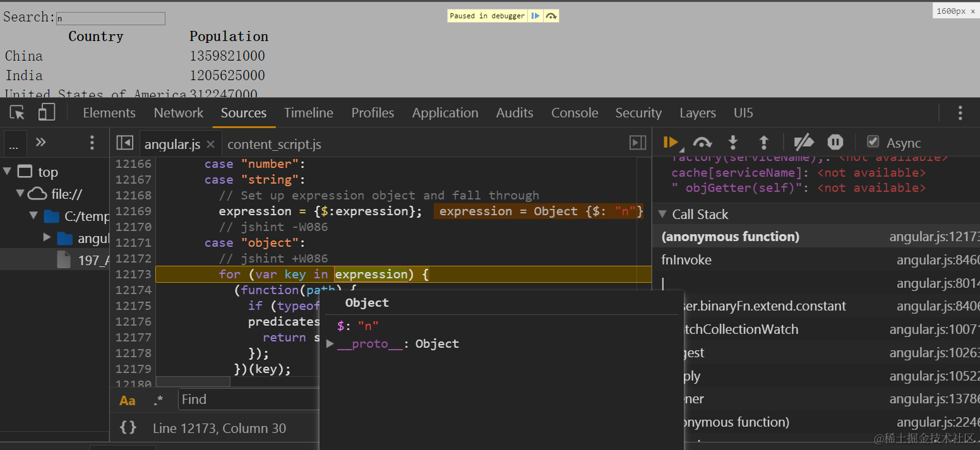980x450 pixels.
Task: Toggle pause on exceptions
Action: pos(835,143)
